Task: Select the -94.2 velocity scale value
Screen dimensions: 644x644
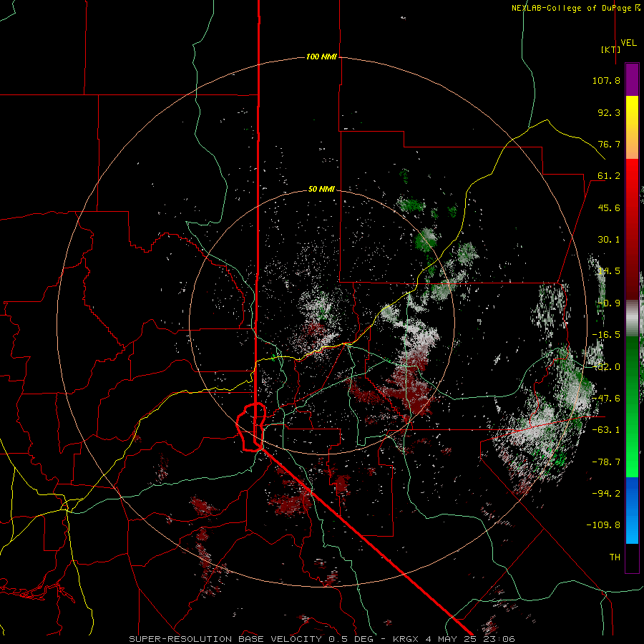Action: point(606,493)
